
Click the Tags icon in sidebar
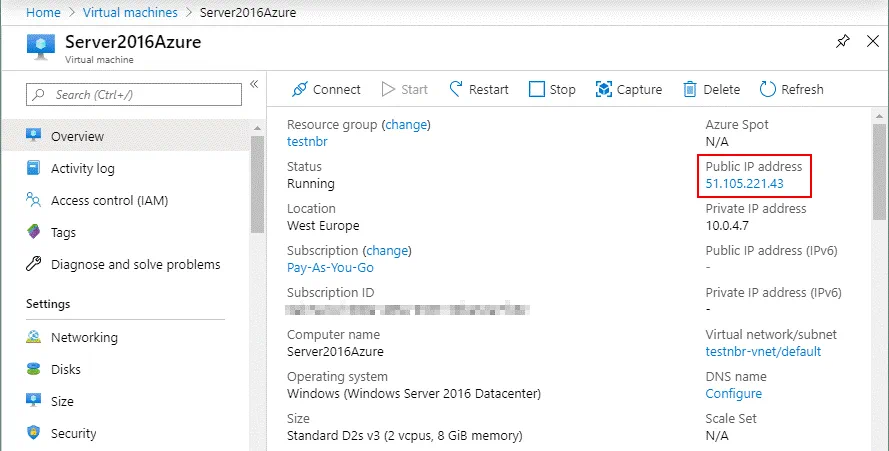33,231
